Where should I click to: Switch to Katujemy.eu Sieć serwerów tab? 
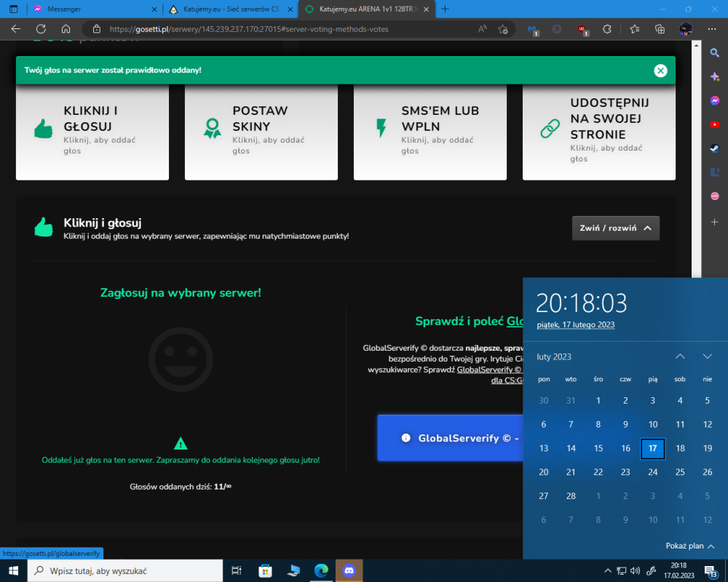232,9
